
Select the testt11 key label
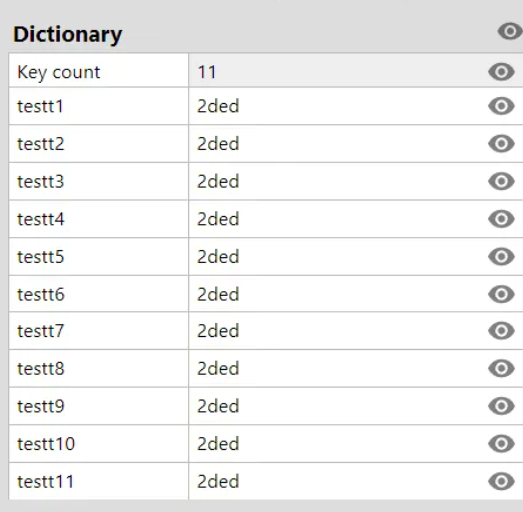click(x=45, y=482)
